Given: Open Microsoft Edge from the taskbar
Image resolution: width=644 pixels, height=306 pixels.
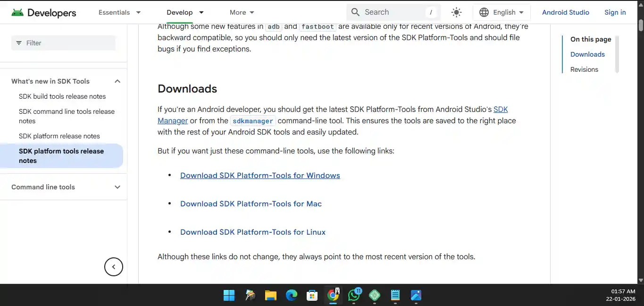Looking at the screenshot, I should pos(292,296).
